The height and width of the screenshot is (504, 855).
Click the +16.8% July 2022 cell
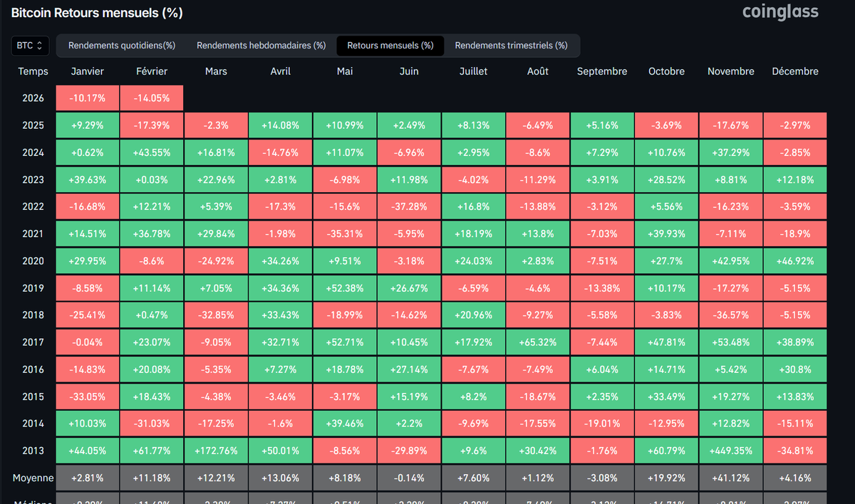tap(473, 206)
